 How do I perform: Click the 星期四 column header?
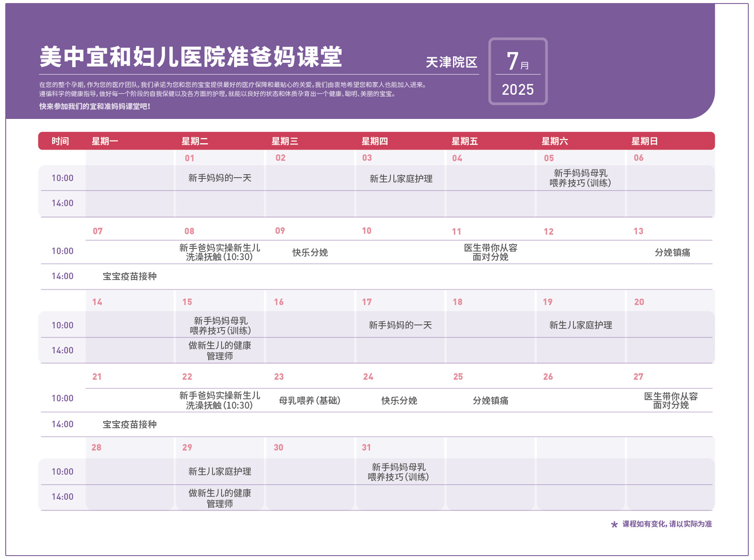click(x=375, y=141)
